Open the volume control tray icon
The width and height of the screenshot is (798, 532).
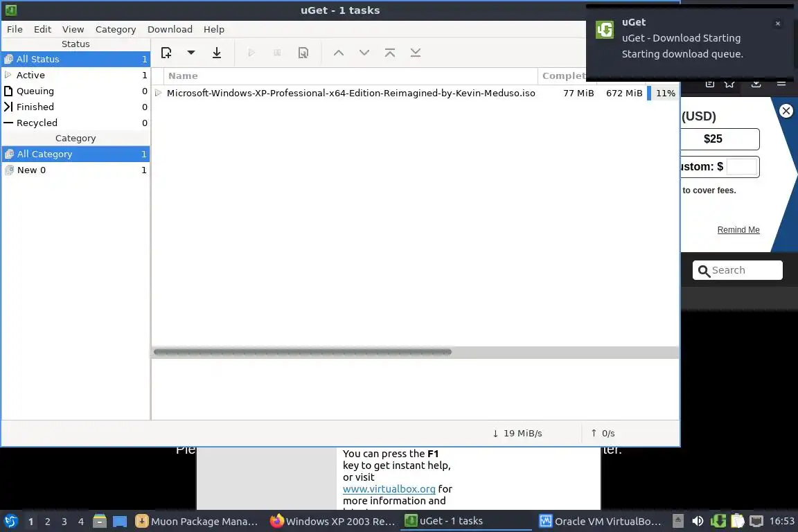[x=698, y=522]
